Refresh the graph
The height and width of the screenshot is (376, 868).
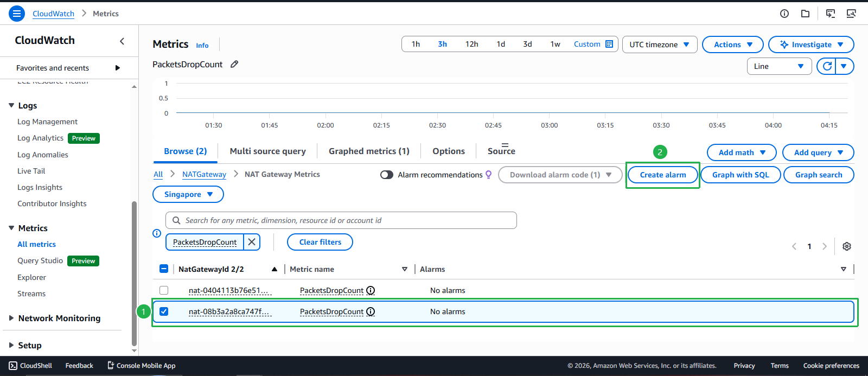coord(827,66)
